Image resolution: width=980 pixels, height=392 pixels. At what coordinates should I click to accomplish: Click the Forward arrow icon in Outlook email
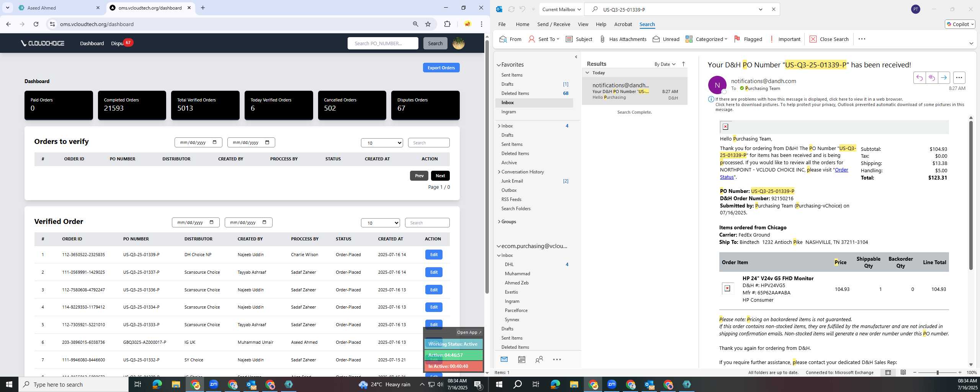[944, 78]
